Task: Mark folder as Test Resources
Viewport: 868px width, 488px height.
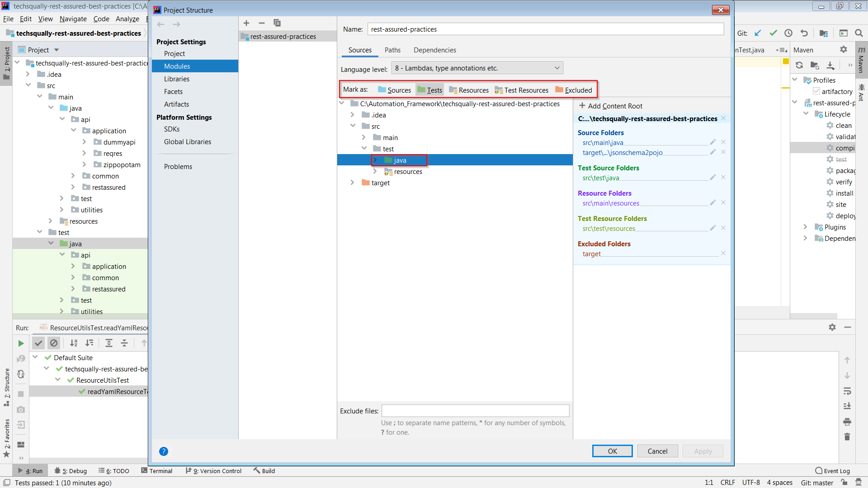Action: tap(521, 90)
